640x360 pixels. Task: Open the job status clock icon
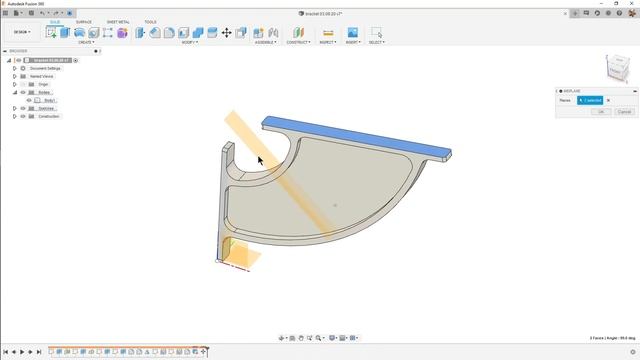tap(597, 13)
